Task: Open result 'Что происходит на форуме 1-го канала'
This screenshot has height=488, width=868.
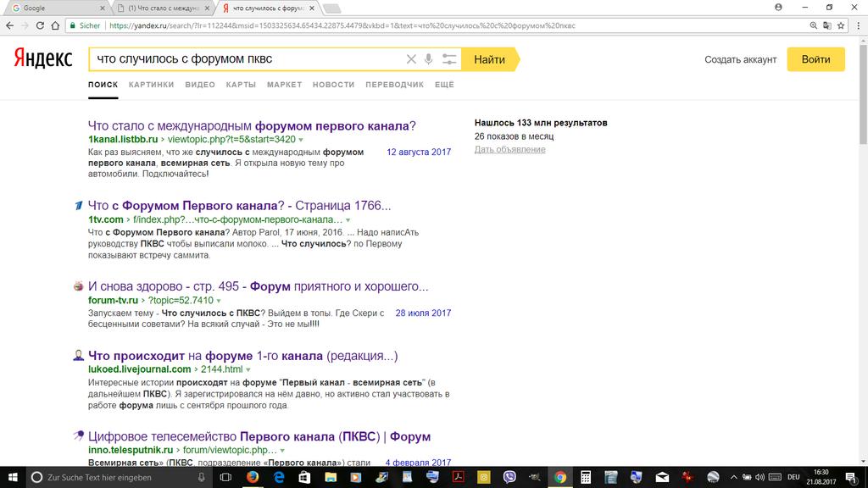Action: click(x=243, y=356)
